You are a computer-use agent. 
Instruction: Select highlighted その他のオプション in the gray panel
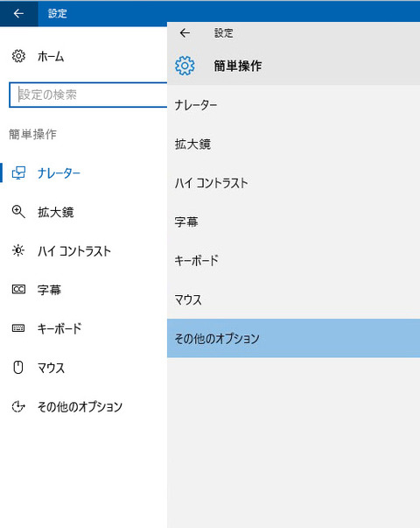pyautogui.click(x=293, y=338)
